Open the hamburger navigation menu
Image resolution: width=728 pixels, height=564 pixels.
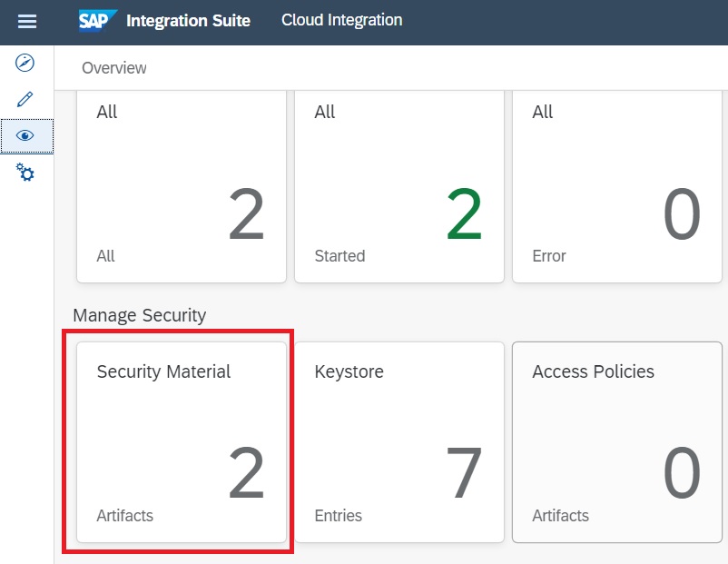(x=27, y=21)
